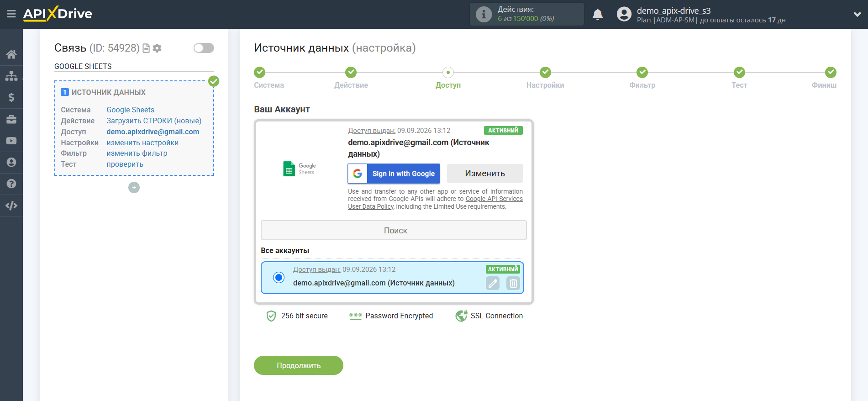The image size is (868, 401).
Task: Add new block with plus icon
Action: click(x=134, y=187)
